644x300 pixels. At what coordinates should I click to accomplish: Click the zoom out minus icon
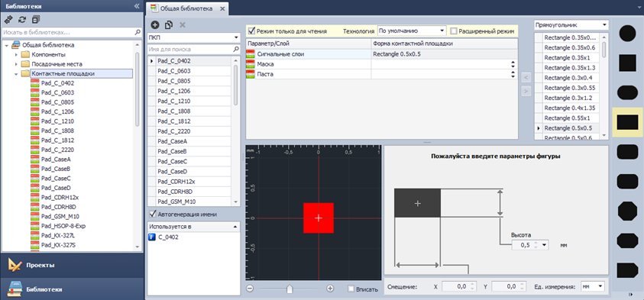[x=250, y=289]
